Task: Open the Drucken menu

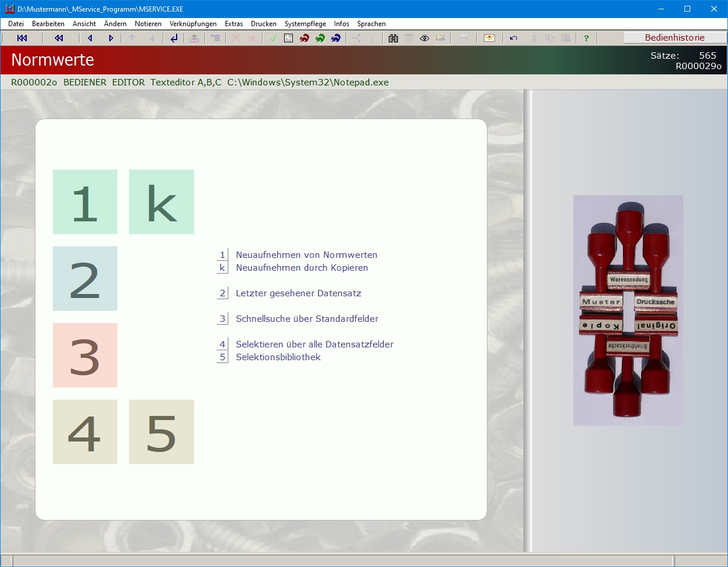Action: click(x=264, y=24)
